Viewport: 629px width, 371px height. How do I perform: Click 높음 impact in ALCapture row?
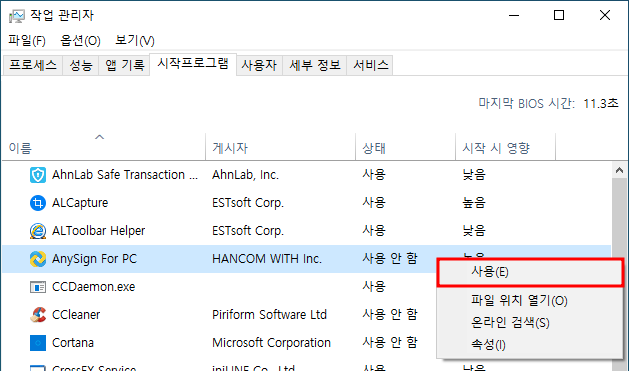tap(474, 203)
